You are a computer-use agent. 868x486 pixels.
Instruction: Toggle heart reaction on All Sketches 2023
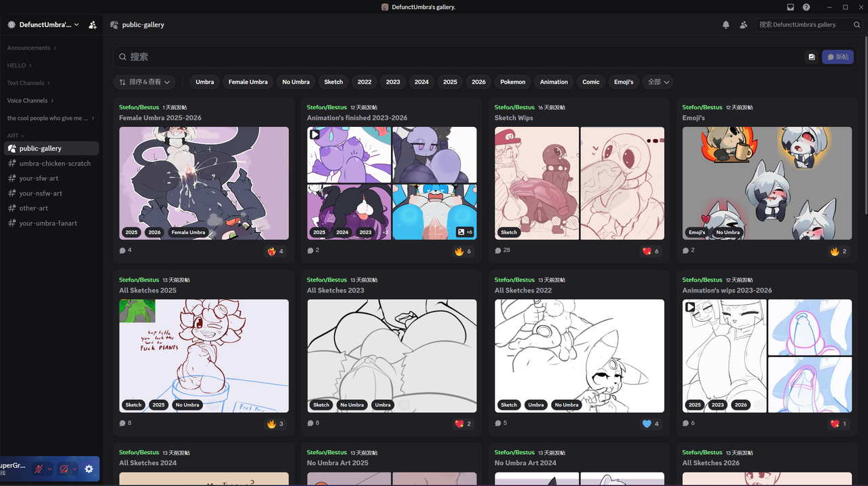click(x=463, y=424)
